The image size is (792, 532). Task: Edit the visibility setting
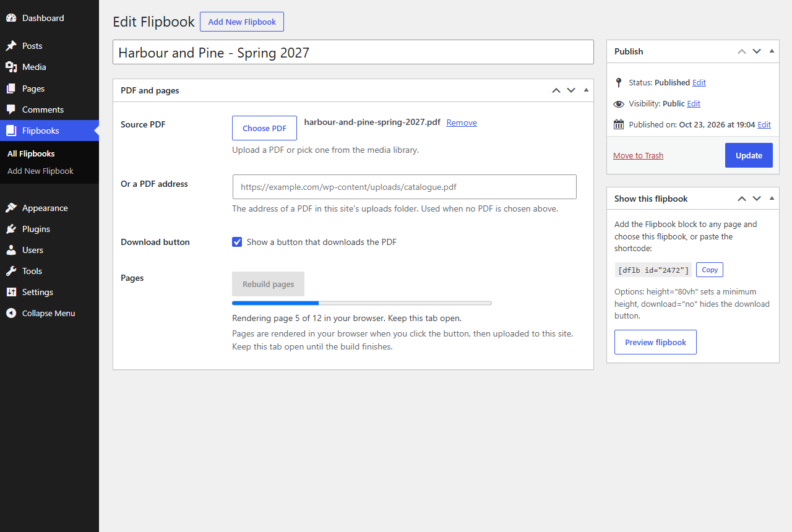[x=694, y=103]
